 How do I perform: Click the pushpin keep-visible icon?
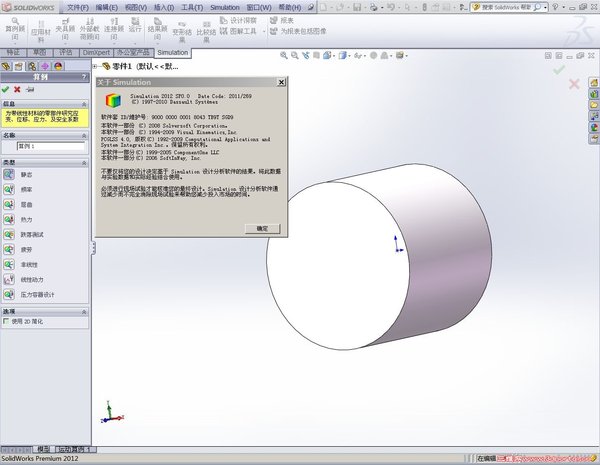30,89
